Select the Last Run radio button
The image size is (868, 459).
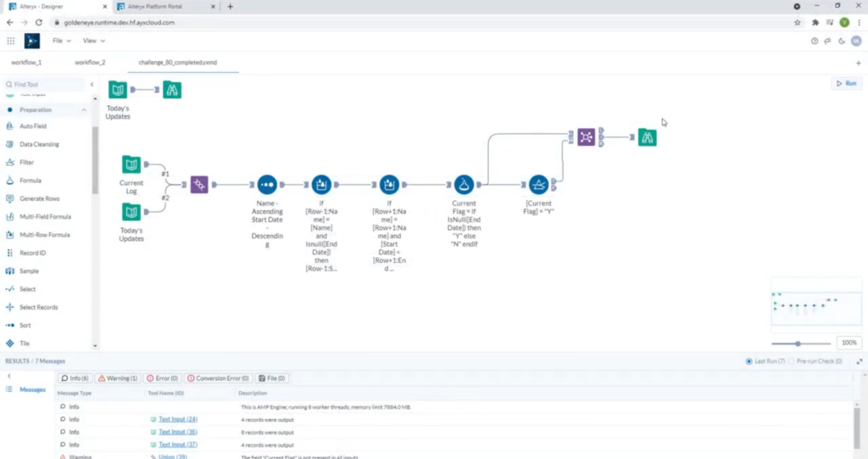(x=748, y=361)
